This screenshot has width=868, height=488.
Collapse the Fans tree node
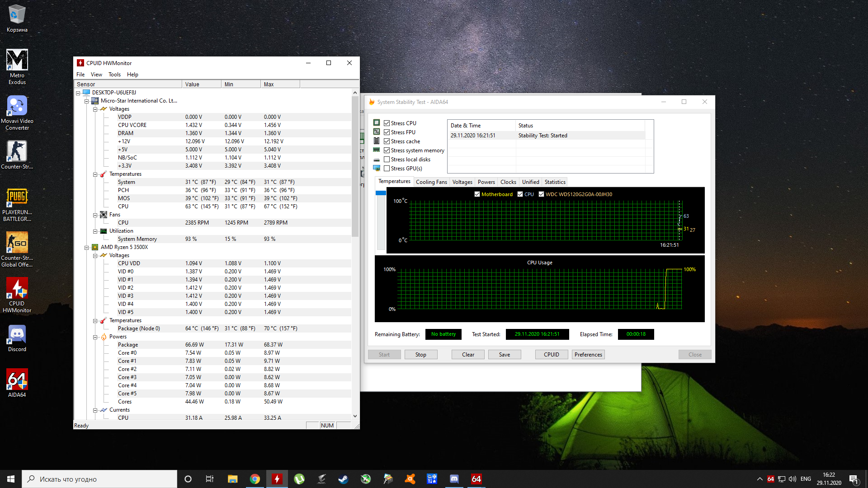click(95, 215)
